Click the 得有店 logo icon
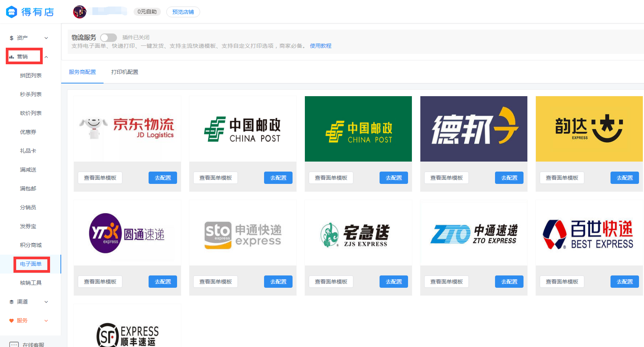Viewport: 644px width, 347px height. pyautogui.click(x=12, y=12)
